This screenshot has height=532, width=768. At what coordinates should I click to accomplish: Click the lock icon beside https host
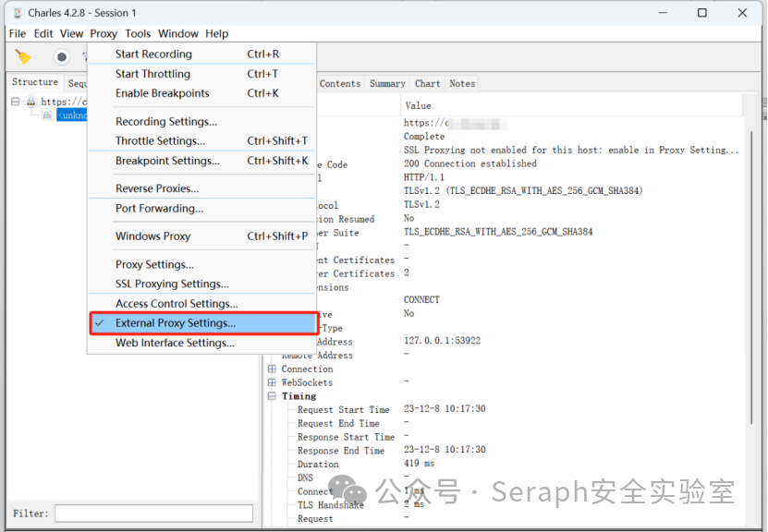[31, 102]
